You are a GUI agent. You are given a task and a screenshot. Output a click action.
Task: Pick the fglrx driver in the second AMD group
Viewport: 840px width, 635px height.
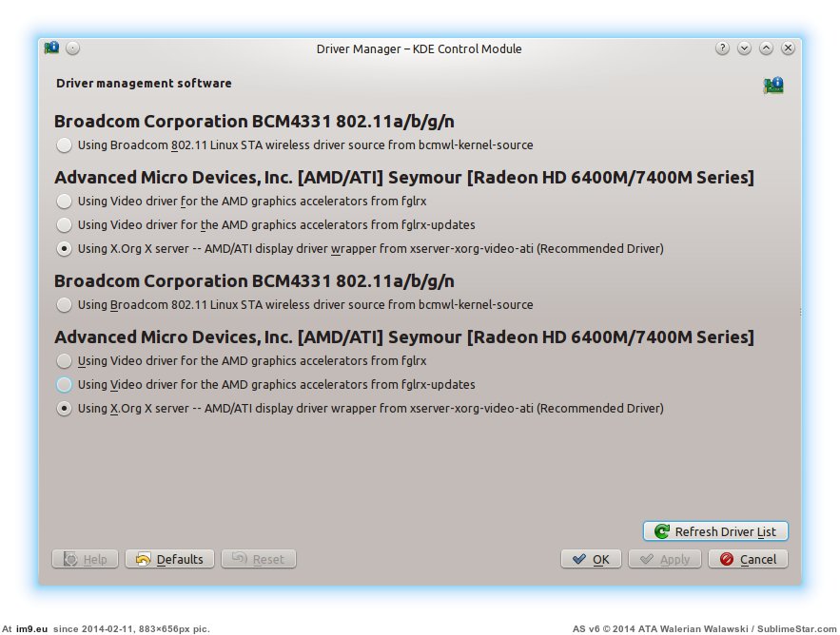point(64,361)
